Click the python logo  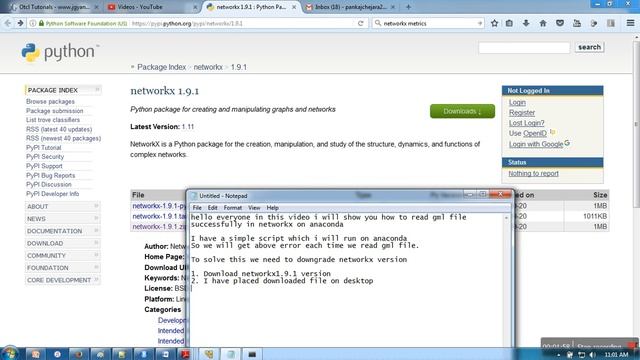60,52
